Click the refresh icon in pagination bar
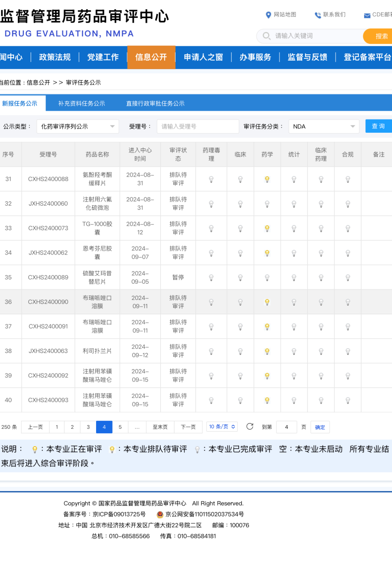This screenshot has height=579, width=392. (x=250, y=426)
